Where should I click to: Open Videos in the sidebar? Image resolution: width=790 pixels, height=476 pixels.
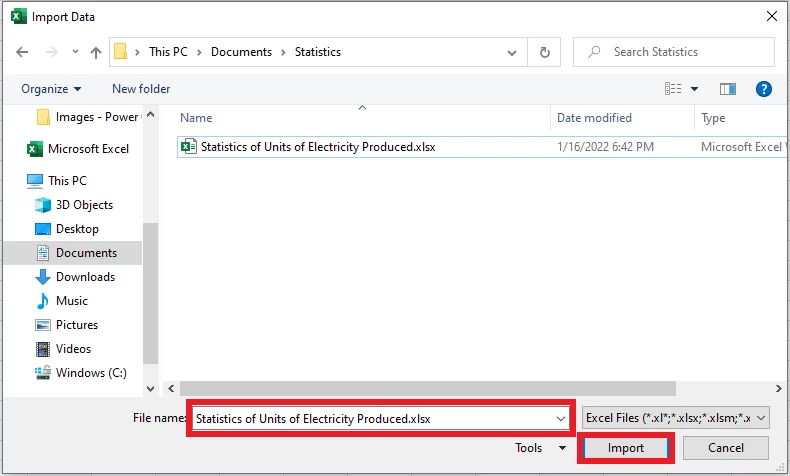click(63, 349)
